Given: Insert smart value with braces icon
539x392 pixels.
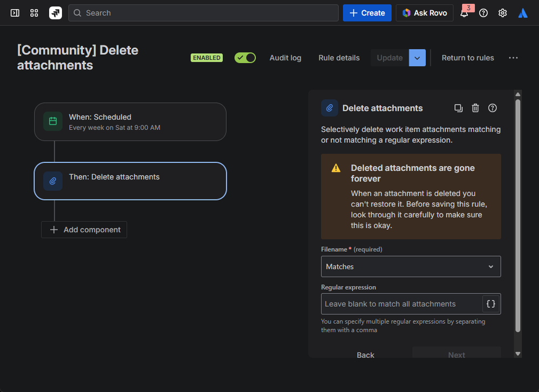Looking at the screenshot, I should pyautogui.click(x=491, y=304).
